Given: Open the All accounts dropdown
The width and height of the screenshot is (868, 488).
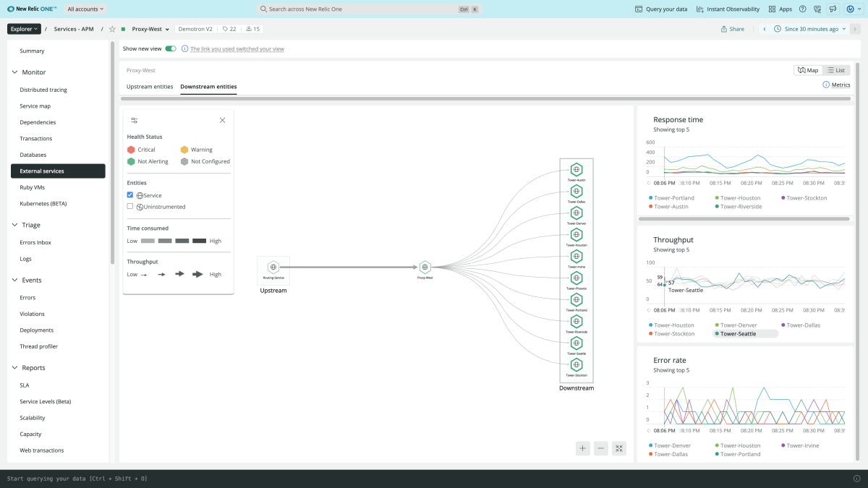Looking at the screenshot, I should pyautogui.click(x=85, y=9).
